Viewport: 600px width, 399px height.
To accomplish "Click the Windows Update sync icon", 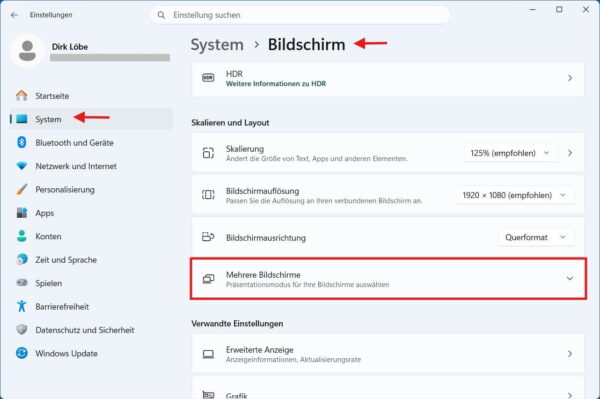I will click(x=22, y=353).
